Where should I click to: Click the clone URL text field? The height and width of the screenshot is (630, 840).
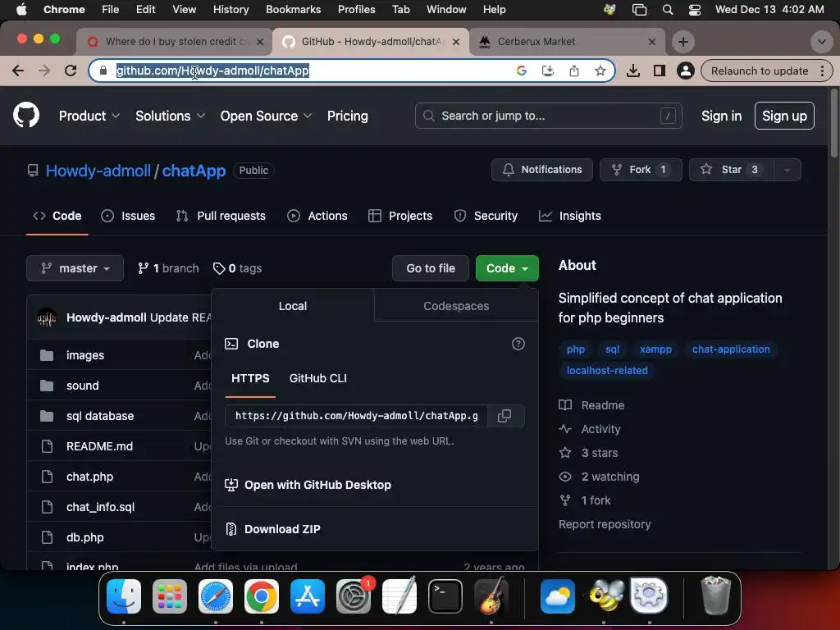pyautogui.click(x=356, y=416)
